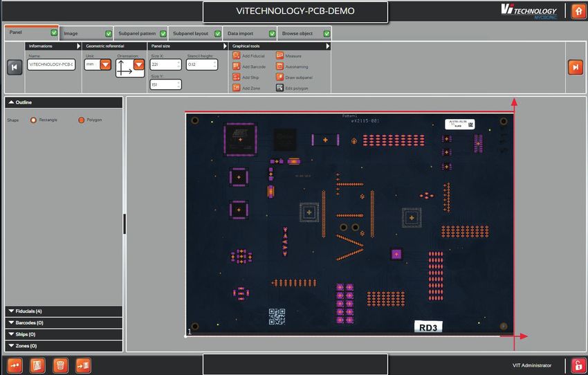Click the Stencil height spinner arrows
588x375 pixels.
tap(215, 64)
